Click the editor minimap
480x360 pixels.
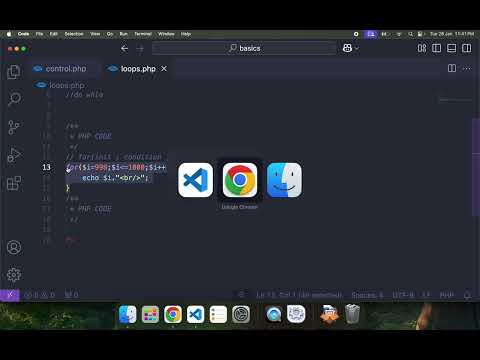pyautogui.click(x=455, y=99)
